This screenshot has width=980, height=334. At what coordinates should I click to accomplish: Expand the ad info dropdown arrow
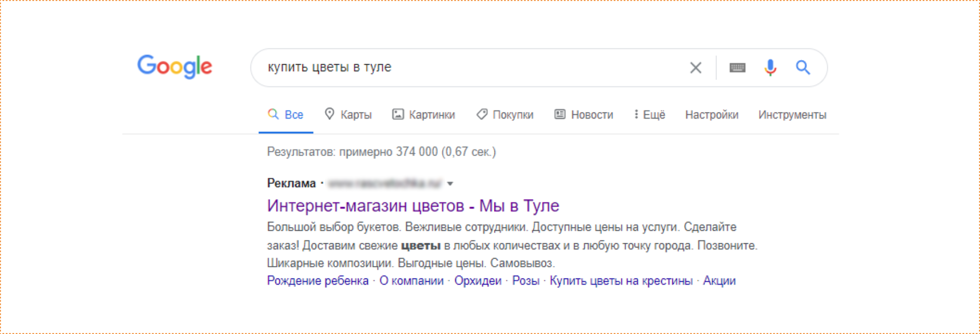coord(450,184)
